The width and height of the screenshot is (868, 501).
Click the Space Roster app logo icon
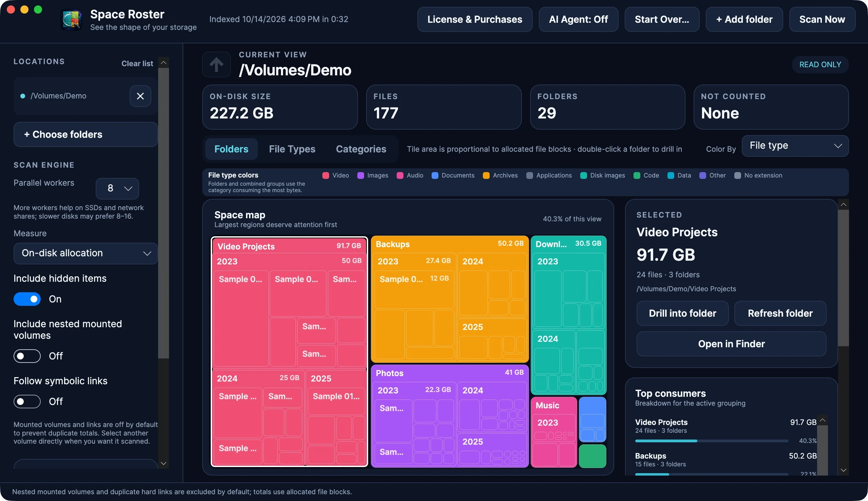(x=72, y=20)
